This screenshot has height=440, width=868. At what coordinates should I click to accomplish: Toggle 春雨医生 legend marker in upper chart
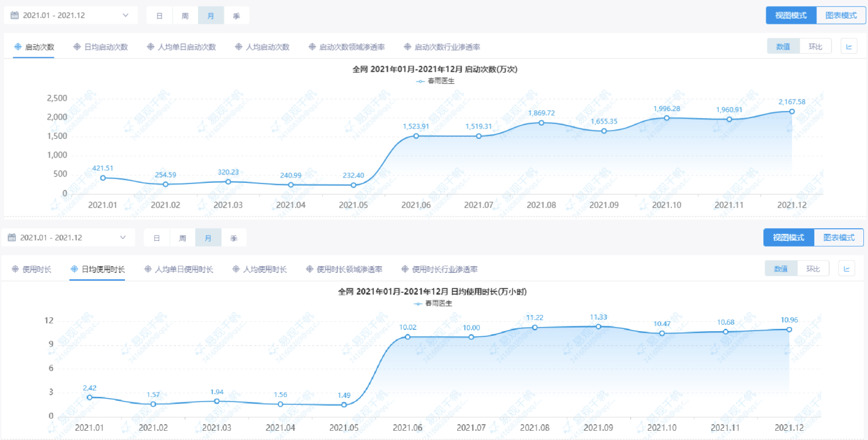click(x=421, y=81)
